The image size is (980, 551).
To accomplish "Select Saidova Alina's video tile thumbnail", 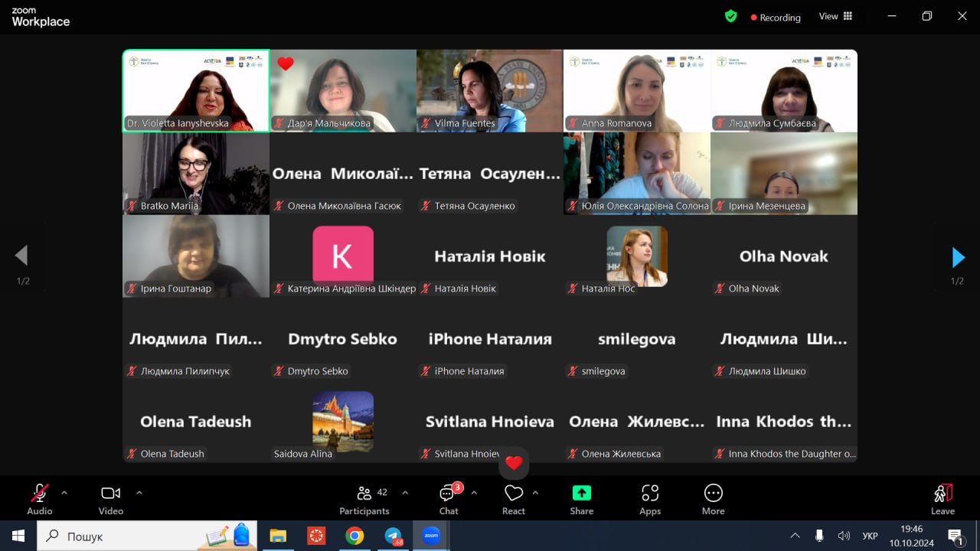I will click(x=343, y=421).
